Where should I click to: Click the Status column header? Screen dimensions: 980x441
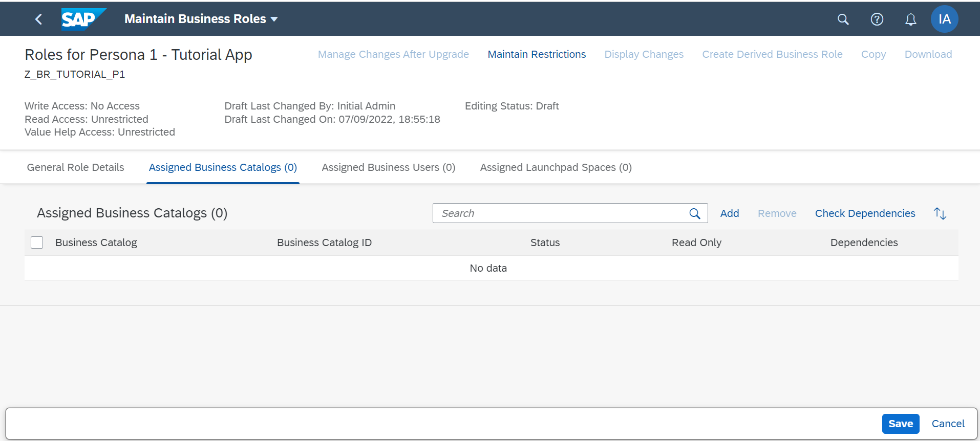545,242
